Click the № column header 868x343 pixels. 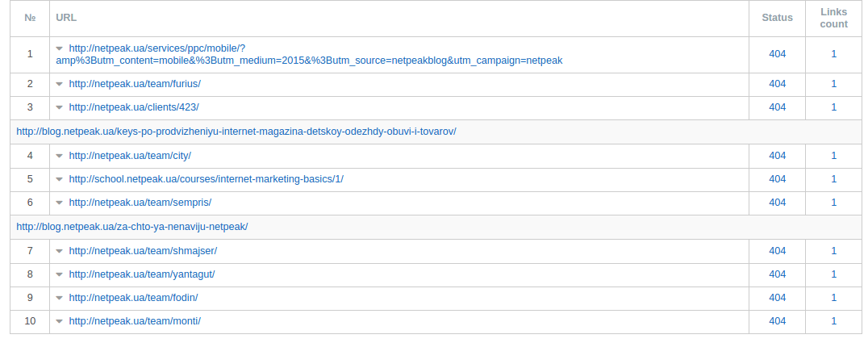30,18
